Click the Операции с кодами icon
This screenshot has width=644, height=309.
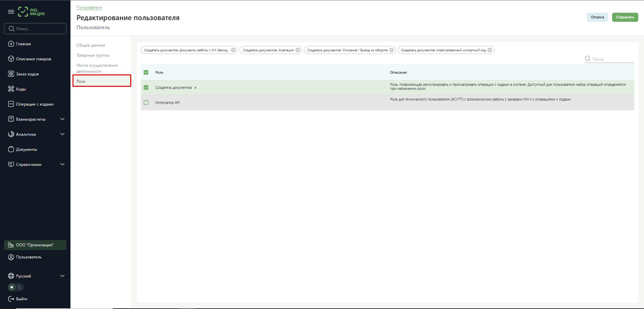[x=11, y=104]
